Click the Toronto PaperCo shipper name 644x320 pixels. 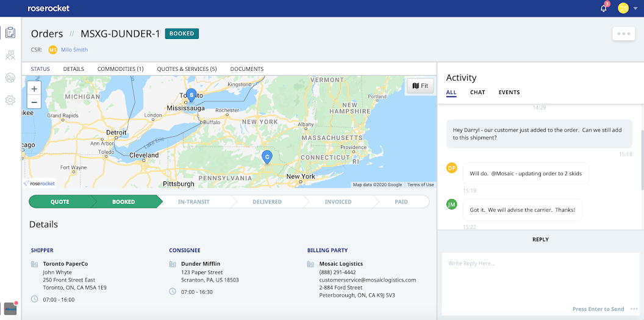tap(65, 264)
